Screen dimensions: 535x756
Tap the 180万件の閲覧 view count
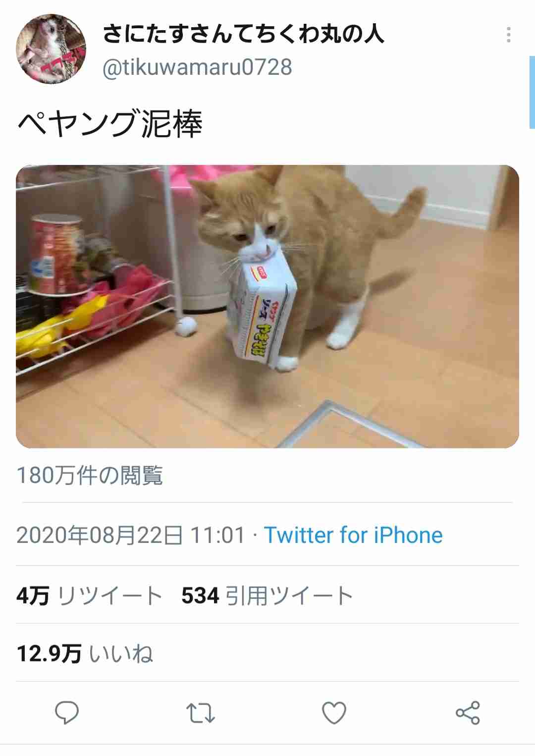click(90, 475)
